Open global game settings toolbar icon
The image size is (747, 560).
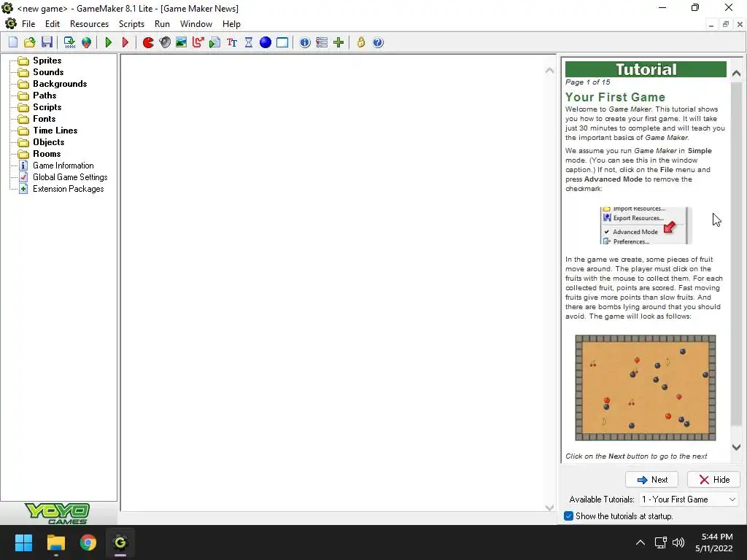[x=322, y=42]
